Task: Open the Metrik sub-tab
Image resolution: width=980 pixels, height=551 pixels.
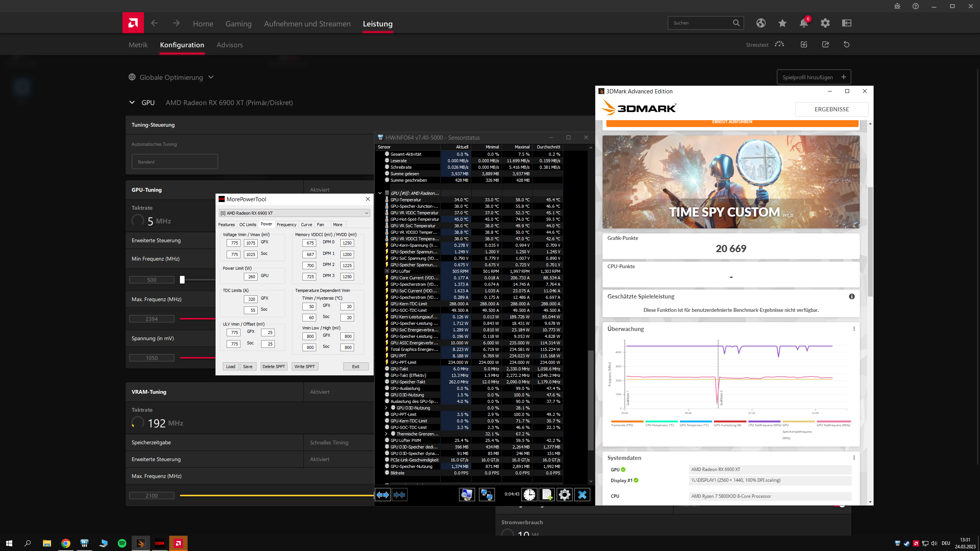Action: click(138, 45)
